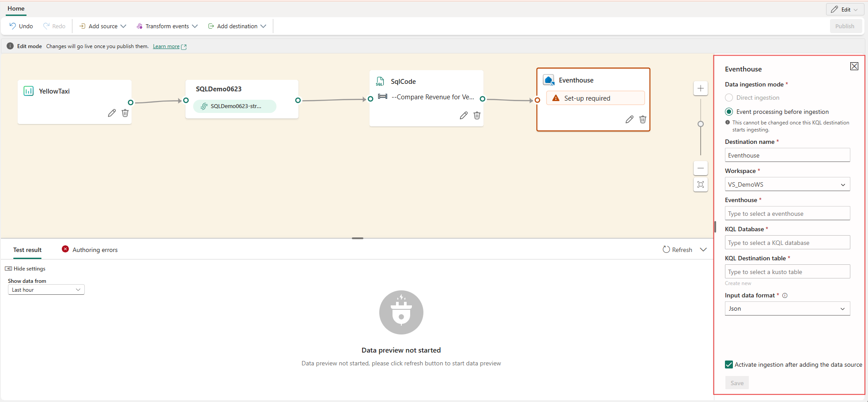The width and height of the screenshot is (868, 402).
Task: Click the canvas zoom slider handle
Action: tap(701, 124)
